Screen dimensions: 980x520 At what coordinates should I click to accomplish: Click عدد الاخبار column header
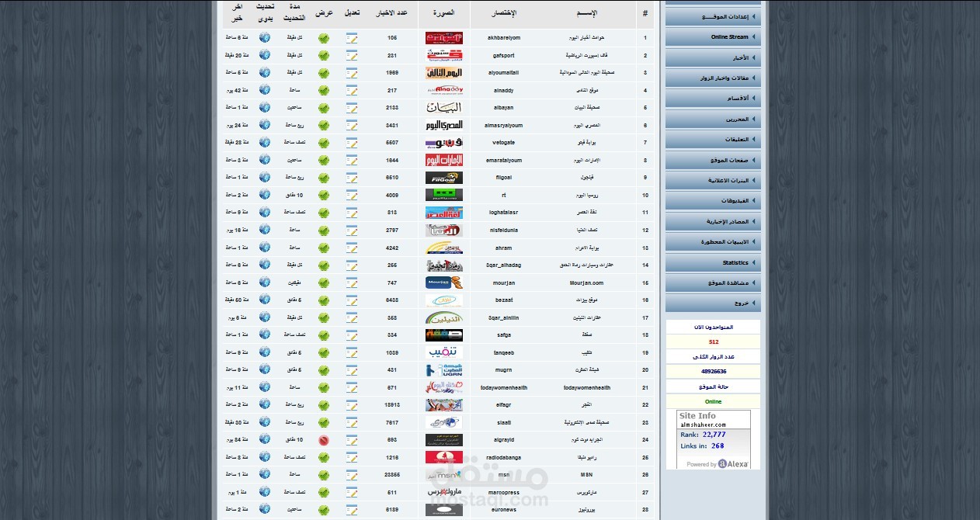[391, 14]
